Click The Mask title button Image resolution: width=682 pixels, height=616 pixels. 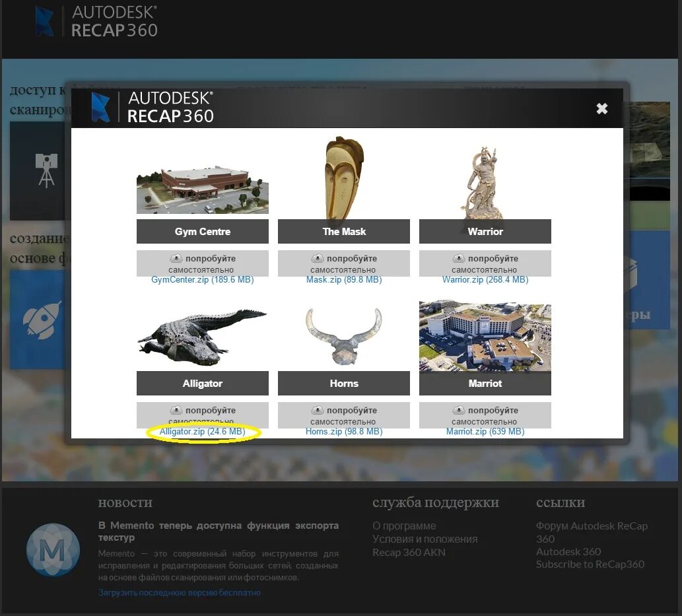pyautogui.click(x=343, y=232)
